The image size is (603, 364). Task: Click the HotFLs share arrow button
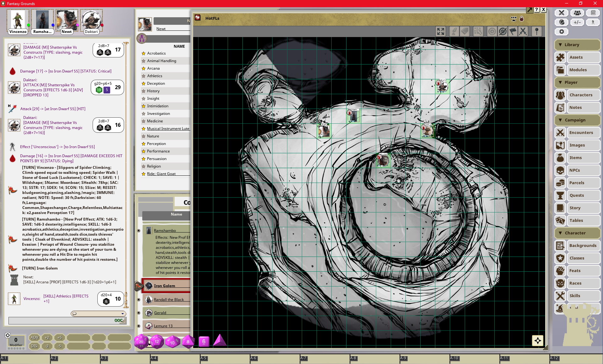click(x=530, y=10)
